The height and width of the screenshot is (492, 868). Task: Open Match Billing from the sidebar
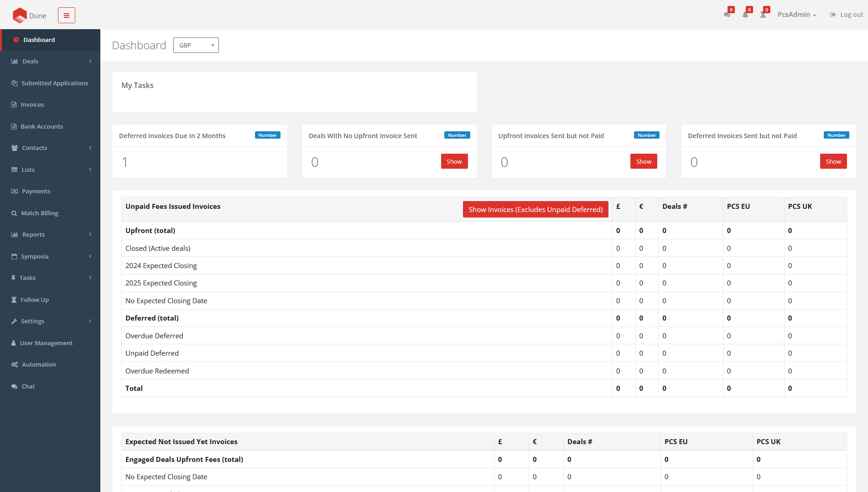[39, 213]
